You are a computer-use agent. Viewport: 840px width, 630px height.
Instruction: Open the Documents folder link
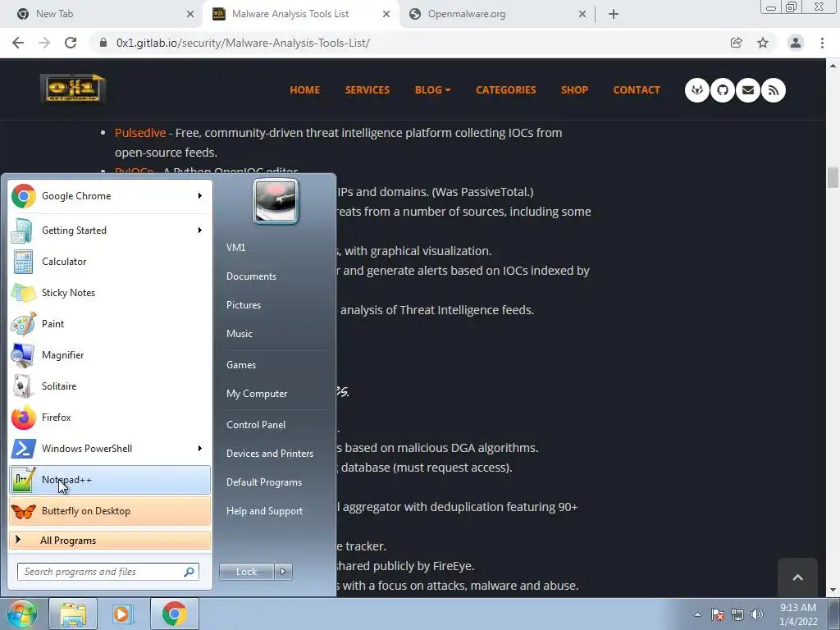coord(251,276)
